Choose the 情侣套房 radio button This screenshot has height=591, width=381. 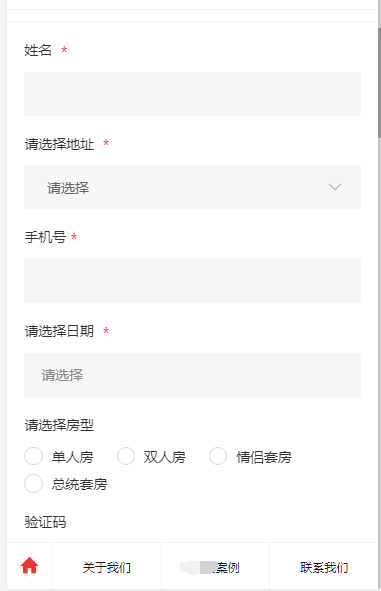tap(218, 456)
